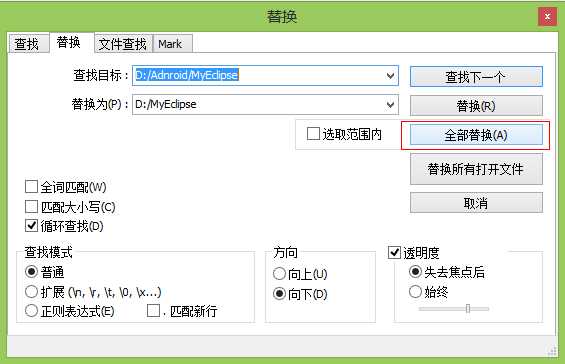Click the 全部替换(A) button
The width and height of the screenshot is (565, 364).
tap(476, 135)
